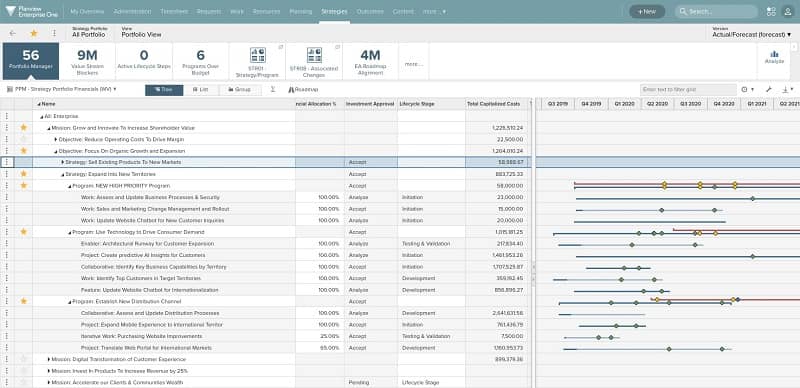This screenshot has width=800, height=388.
Task: Open the PPM Strategy Portfolio Financials dropdown
Action: 62,89
